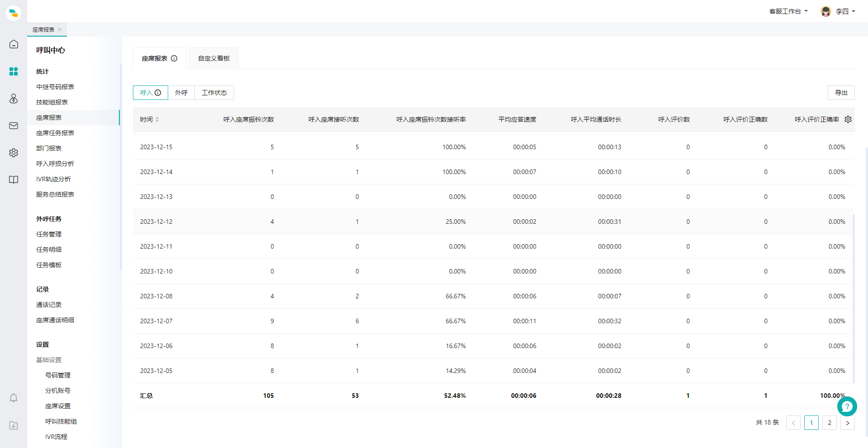The height and width of the screenshot is (448, 868).
Task: Open the book knowledge icon in rail
Action: pyautogui.click(x=14, y=180)
